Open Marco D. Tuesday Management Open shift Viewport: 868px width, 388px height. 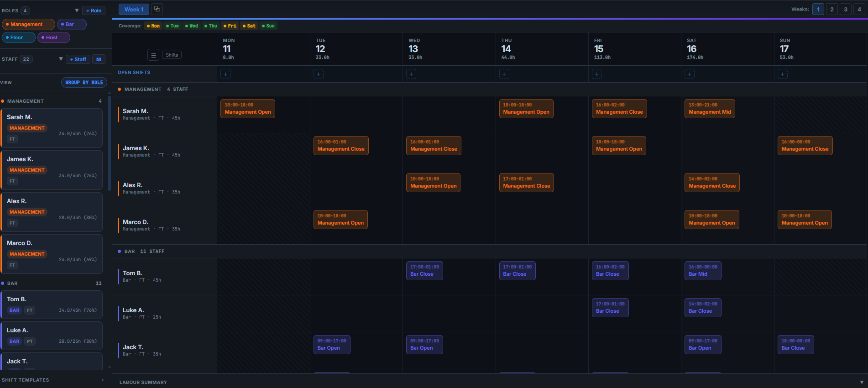pos(340,220)
